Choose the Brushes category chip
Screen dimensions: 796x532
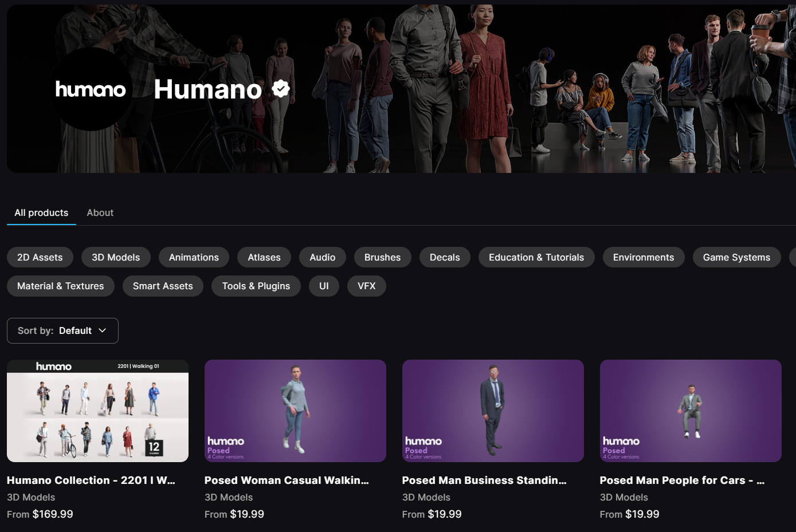tap(382, 257)
